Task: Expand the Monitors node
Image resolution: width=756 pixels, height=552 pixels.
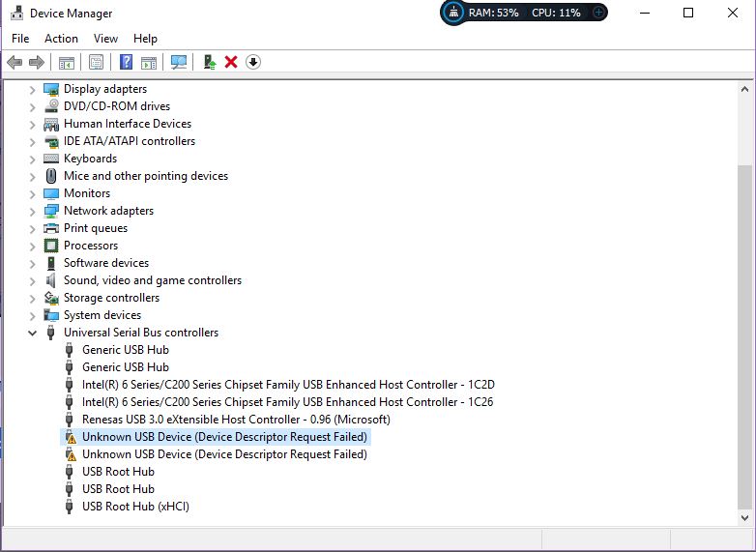Action: [x=32, y=193]
